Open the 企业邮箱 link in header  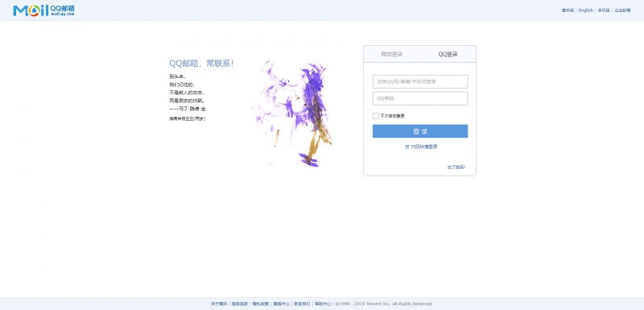click(x=622, y=10)
